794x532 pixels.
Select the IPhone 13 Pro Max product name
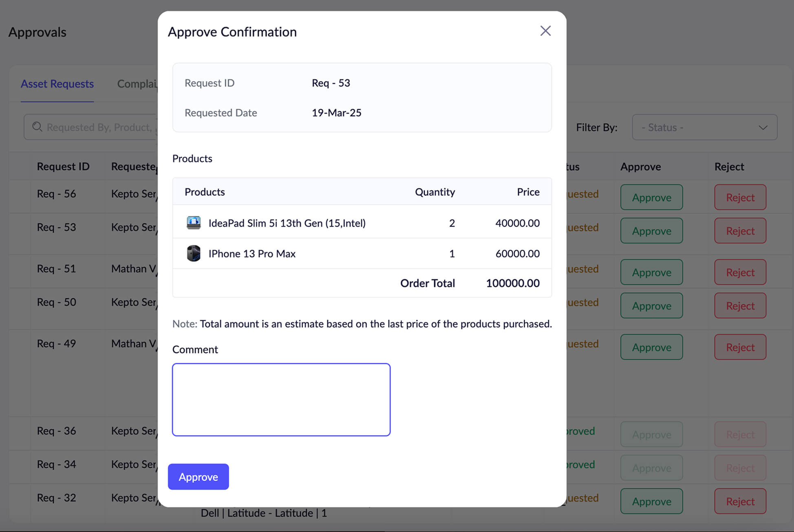[x=252, y=253]
